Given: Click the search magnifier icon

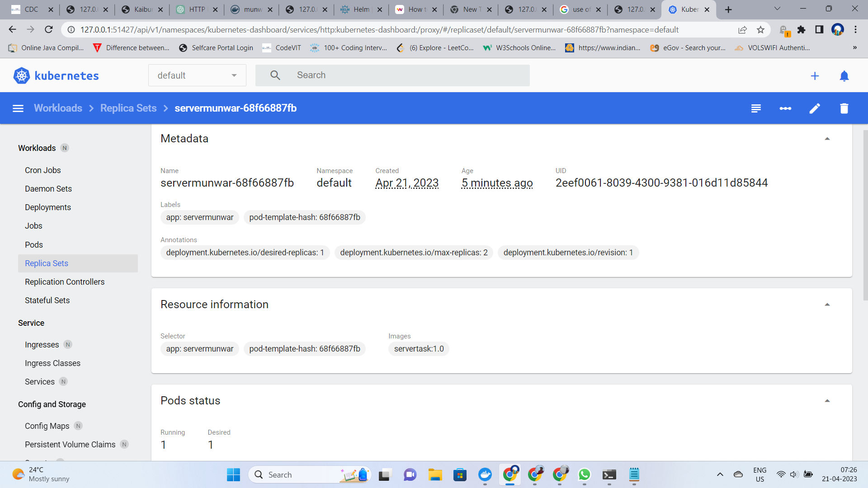Looking at the screenshot, I should click(275, 75).
